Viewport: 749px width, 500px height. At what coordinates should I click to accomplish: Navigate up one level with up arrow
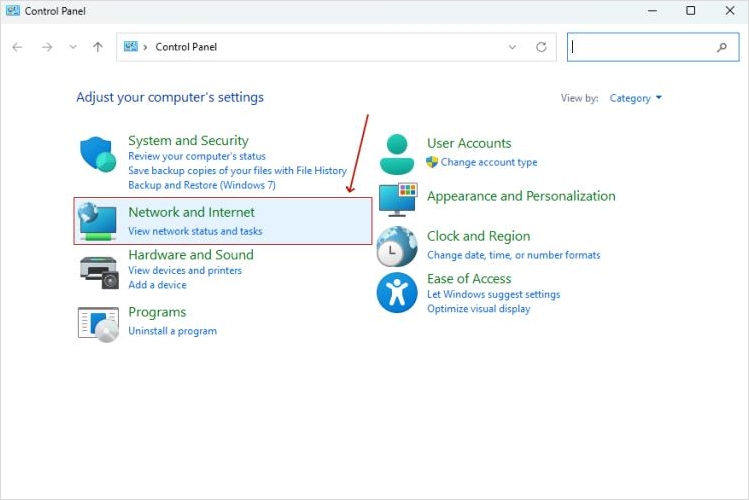pos(98,47)
